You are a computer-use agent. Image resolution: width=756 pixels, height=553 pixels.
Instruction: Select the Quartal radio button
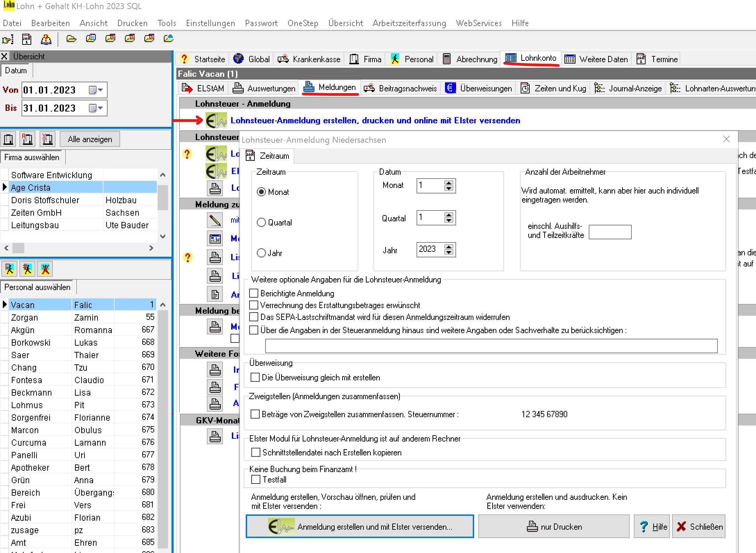261,222
